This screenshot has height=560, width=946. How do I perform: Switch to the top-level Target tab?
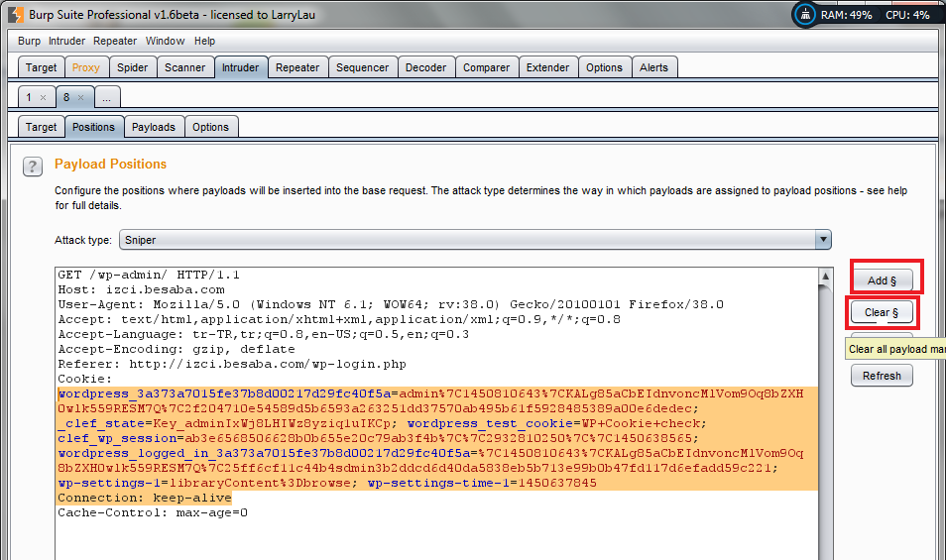point(41,67)
